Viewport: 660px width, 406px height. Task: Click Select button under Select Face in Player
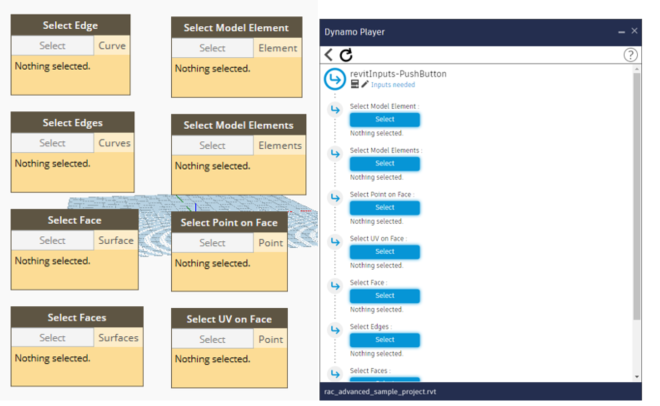tap(385, 296)
